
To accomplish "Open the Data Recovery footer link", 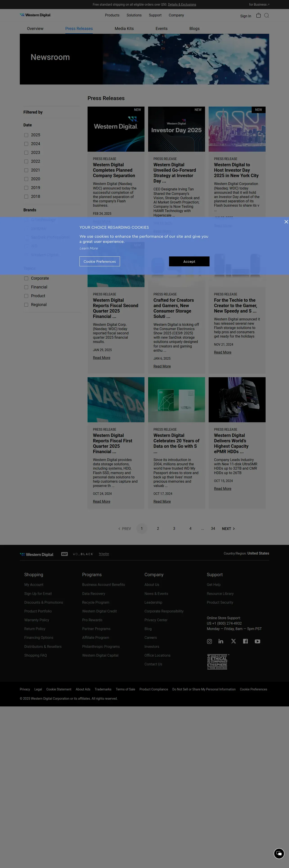I will [94, 594].
